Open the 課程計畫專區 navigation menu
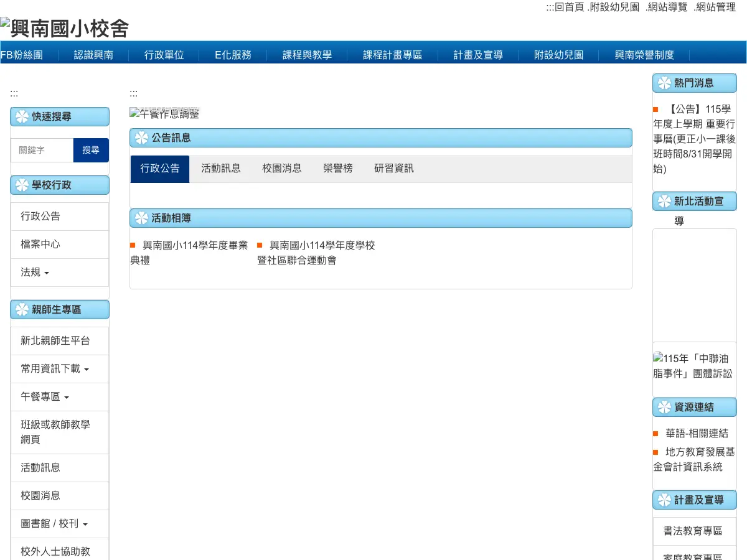The width and height of the screenshot is (747, 560). (x=393, y=55)
